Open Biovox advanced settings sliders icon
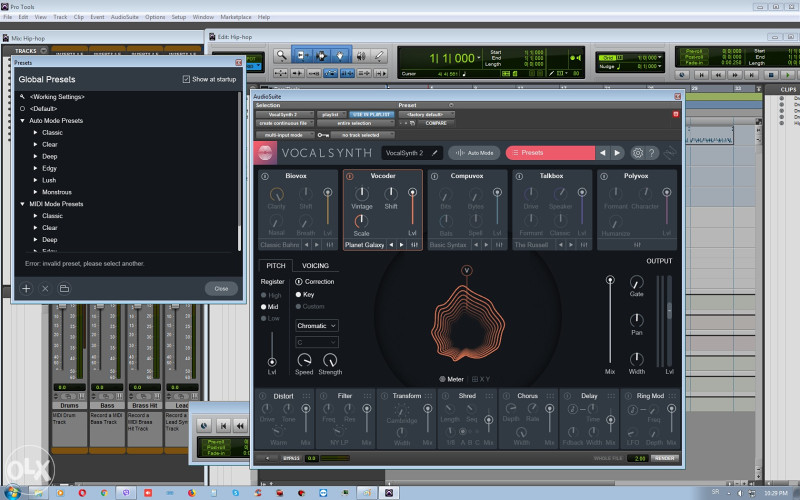The height and width of the screenshot is (500, 800). click(330, 245)
